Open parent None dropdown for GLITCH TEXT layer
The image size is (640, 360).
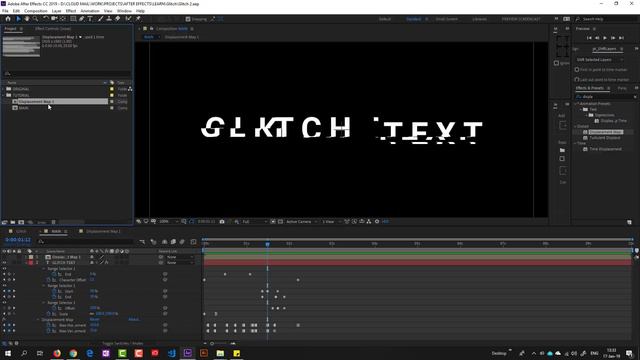click(x=180, y=263)
